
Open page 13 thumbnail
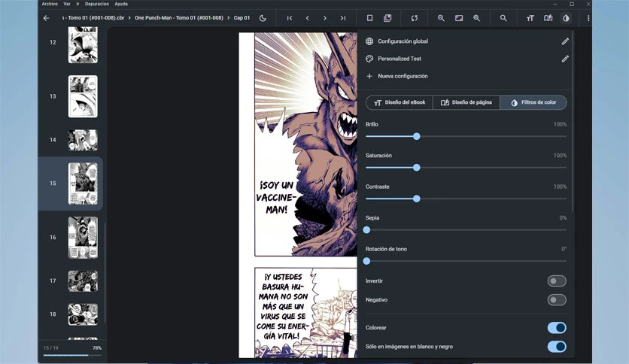click(x=83, y=96)
